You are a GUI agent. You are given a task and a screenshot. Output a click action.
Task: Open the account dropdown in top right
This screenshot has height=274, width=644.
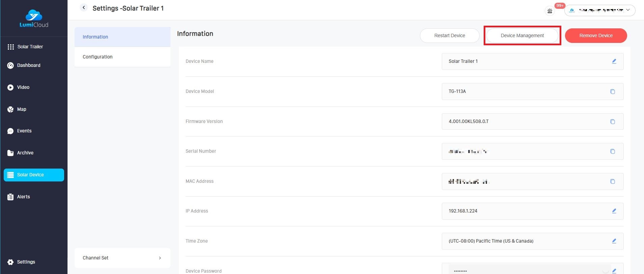click(x=600, y=10)
